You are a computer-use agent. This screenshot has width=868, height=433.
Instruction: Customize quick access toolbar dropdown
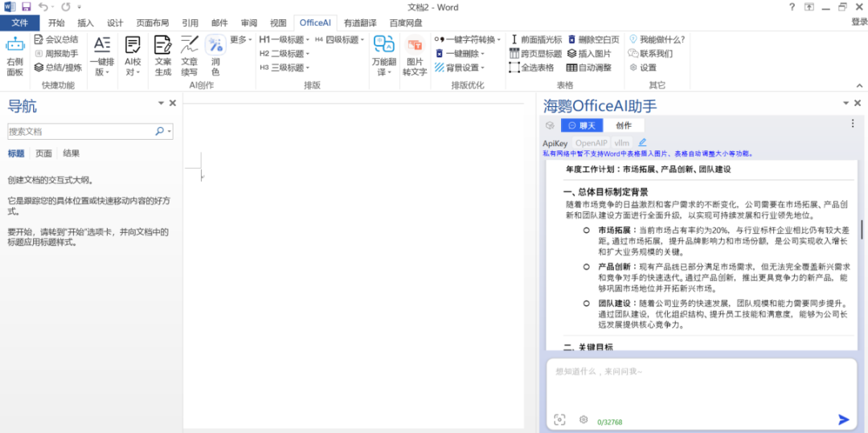[79, 7]
